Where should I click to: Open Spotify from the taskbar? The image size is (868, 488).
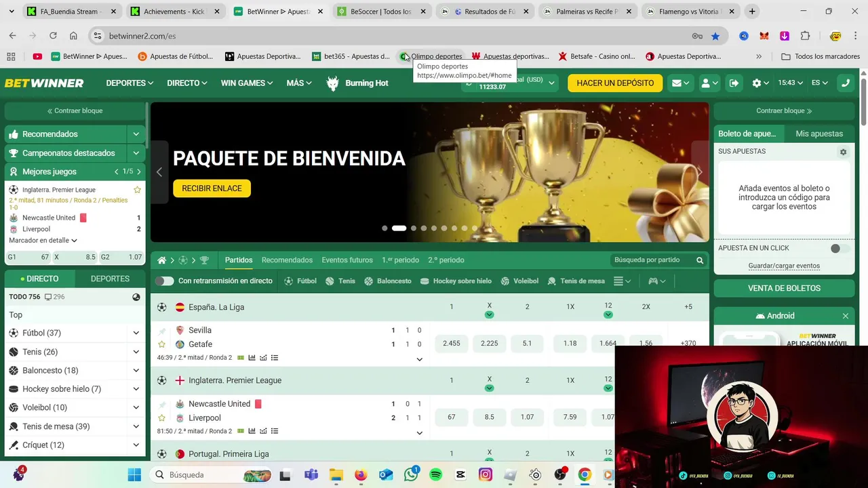435,474
